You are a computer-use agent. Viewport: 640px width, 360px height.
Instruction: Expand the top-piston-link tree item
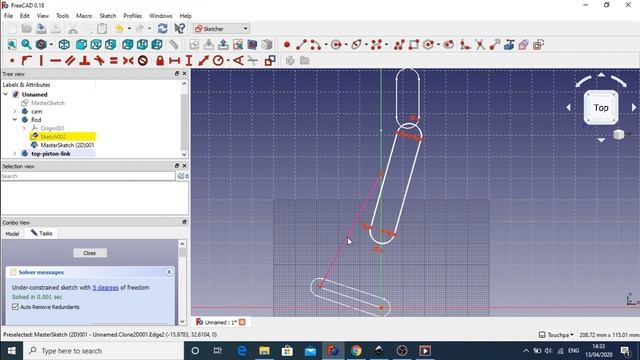point(15,153)
